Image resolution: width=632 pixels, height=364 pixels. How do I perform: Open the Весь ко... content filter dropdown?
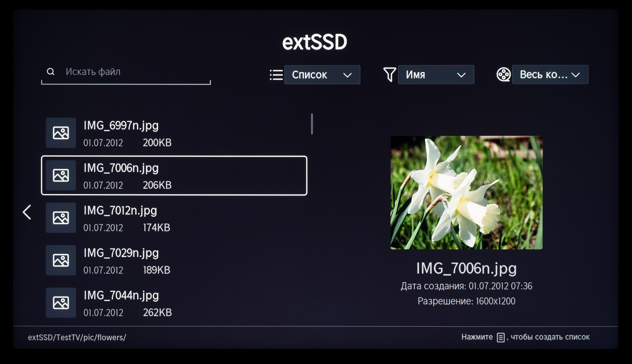(x=550, y=75)
